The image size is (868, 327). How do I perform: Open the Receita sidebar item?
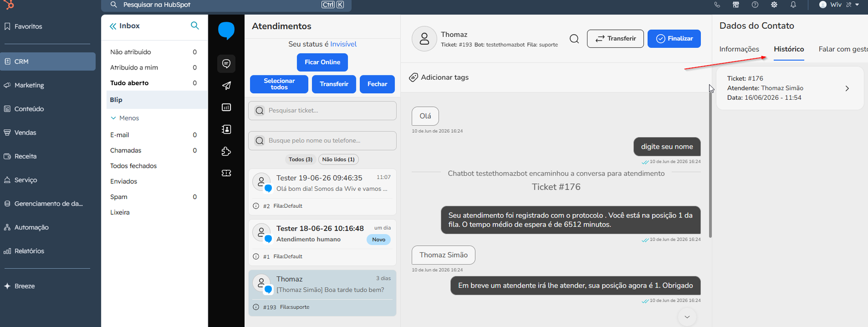25,156
